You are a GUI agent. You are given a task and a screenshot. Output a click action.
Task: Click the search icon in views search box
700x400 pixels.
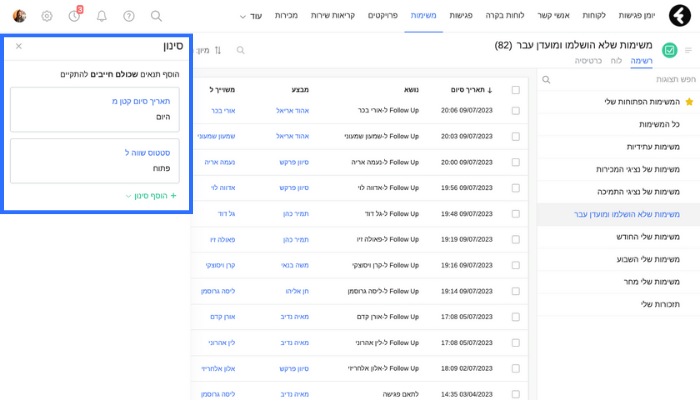[x=546, y=79]
